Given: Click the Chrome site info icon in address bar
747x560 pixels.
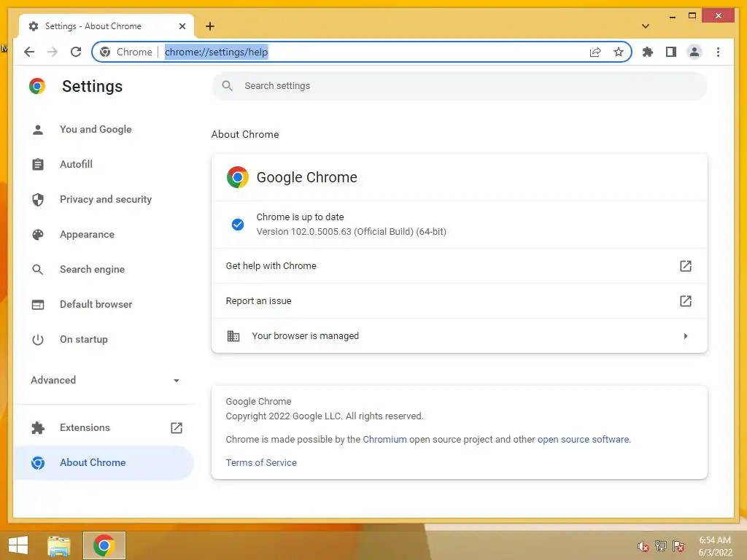Looking at the screenshot, I should [105, 52].
